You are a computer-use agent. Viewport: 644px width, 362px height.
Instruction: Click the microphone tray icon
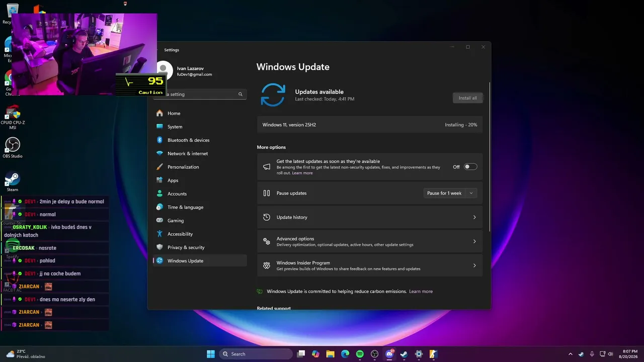click(592, 354)
